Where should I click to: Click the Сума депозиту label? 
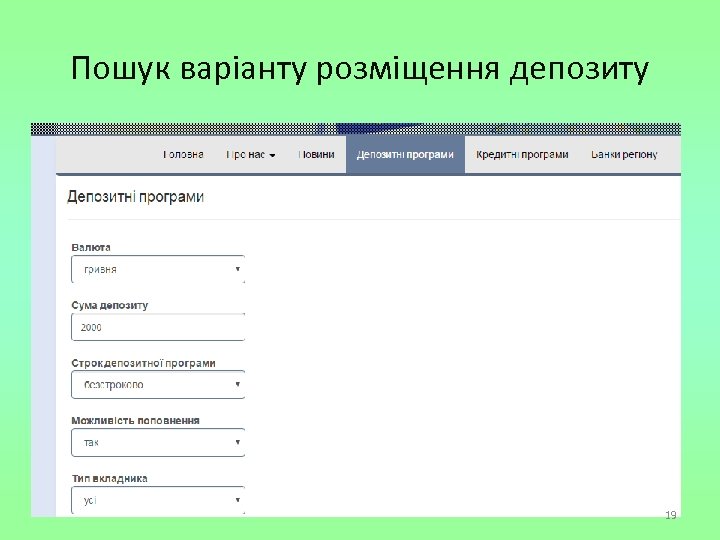tap(110, 305)
